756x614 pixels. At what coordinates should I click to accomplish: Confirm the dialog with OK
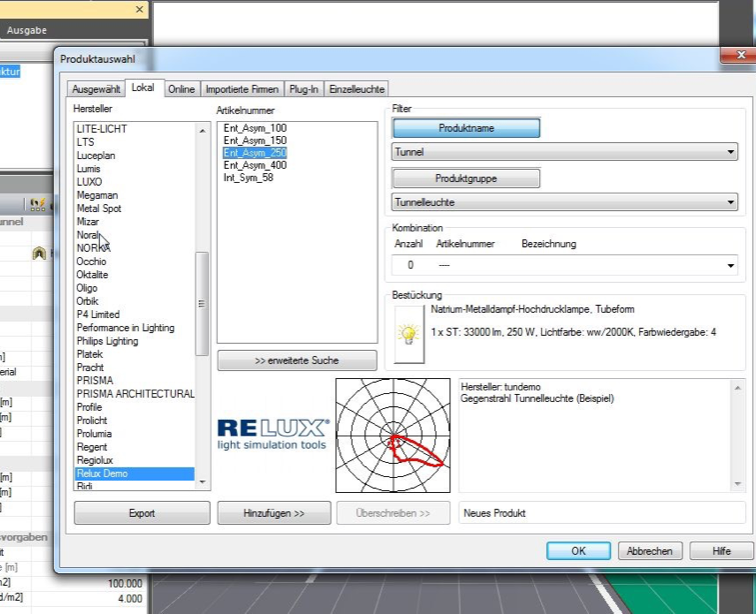coord(579,551)
